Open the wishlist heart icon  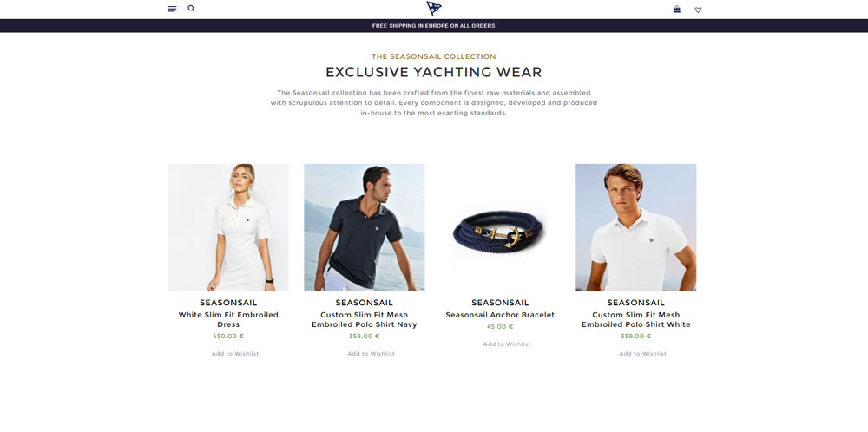(698, 10)
